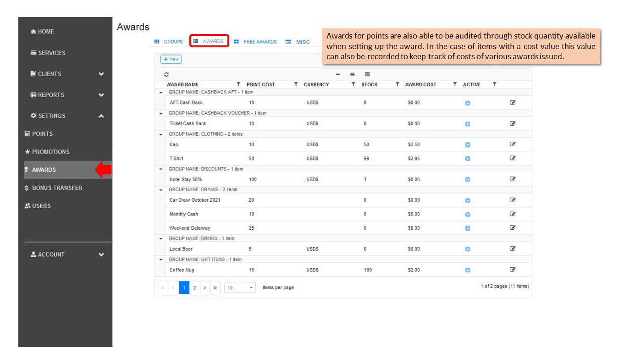Collapse the GIFT ITEMS group
The image size is (624, 364).
click(x=161, y=259)
